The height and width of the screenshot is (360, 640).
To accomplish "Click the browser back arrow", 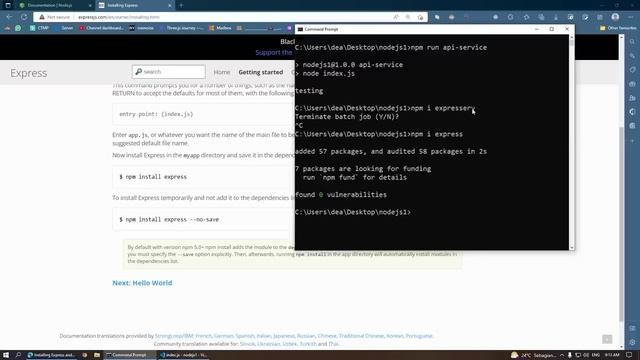I will (9, 17).
